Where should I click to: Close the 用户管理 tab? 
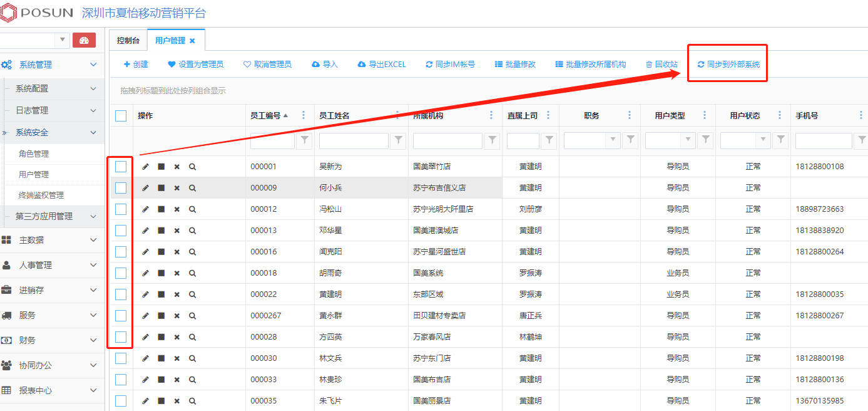(192, 41)
